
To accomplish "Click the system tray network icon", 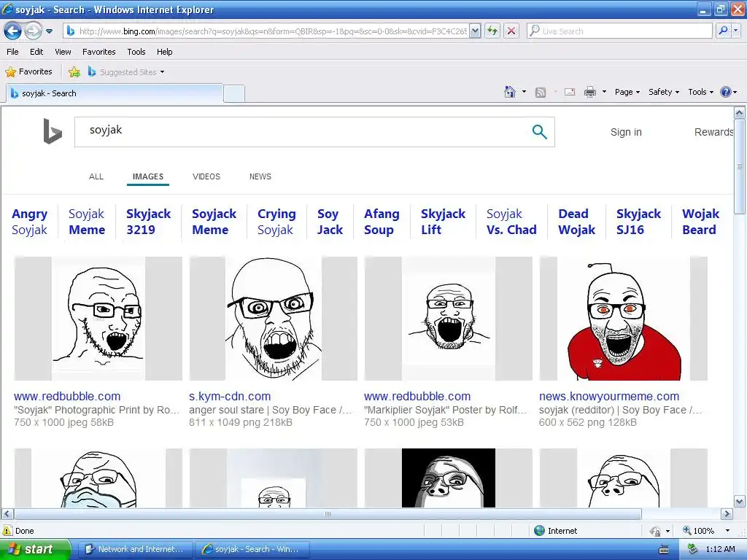I will (692, 549).
